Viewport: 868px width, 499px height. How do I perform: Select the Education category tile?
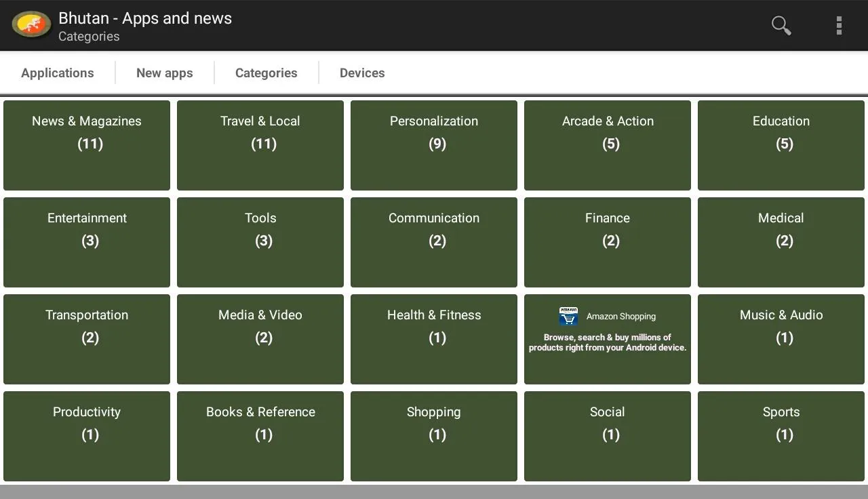click(x=781, y=145)
